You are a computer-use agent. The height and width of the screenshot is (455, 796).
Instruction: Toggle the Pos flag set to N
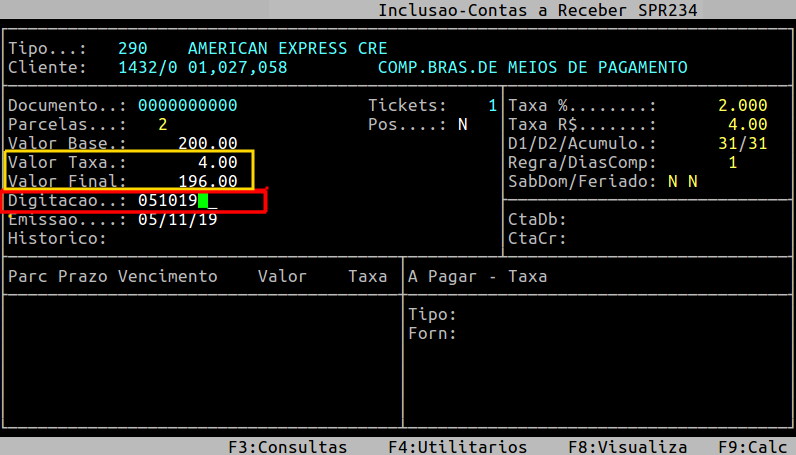(x=463, y=125)
